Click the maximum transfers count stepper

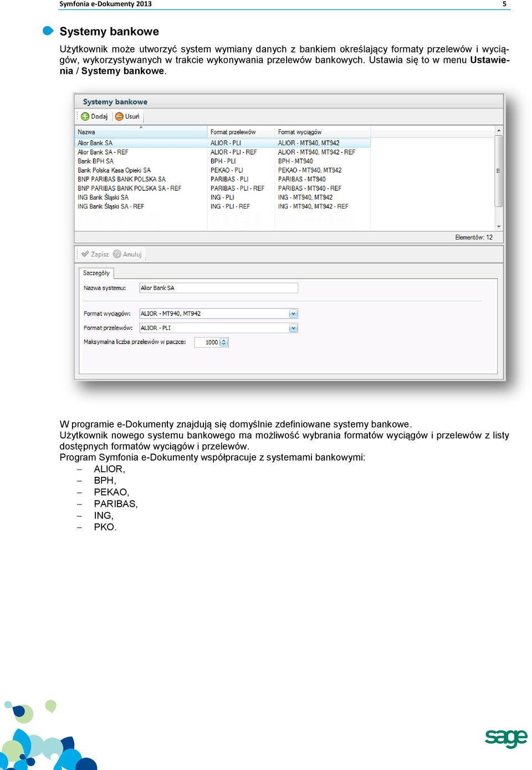[x=224, y=343]
